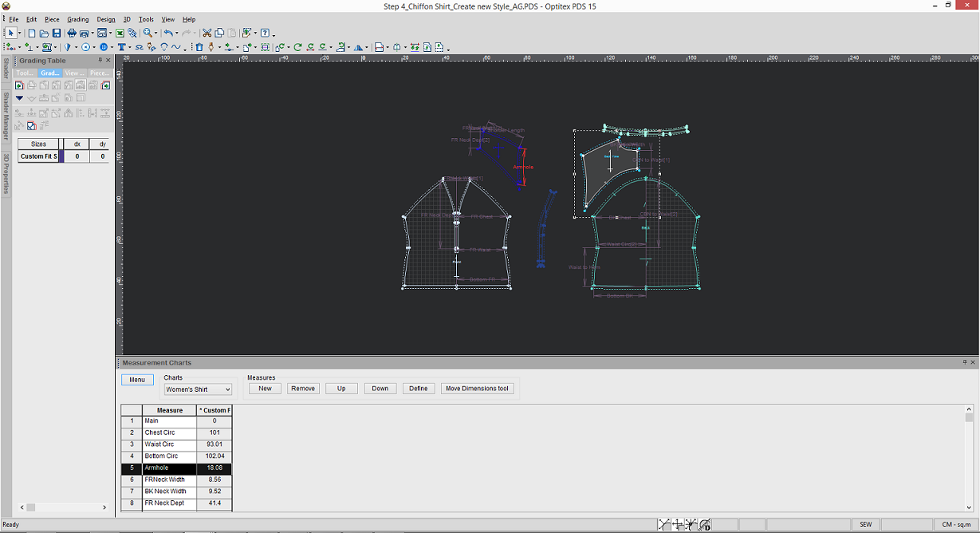This screenshot has width=980, height=533.
Task: Select the Chest Circ measure row
Action: click(176, 432)
